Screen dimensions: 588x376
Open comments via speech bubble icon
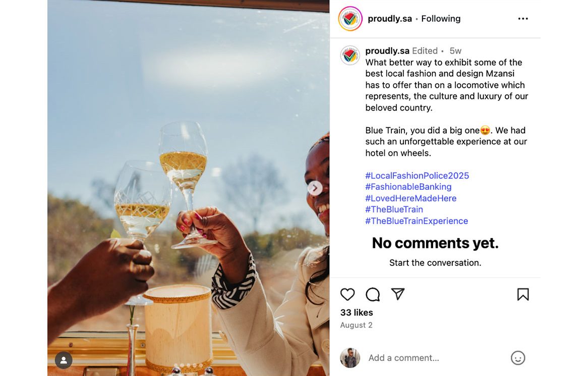click(x=373, y=294)
